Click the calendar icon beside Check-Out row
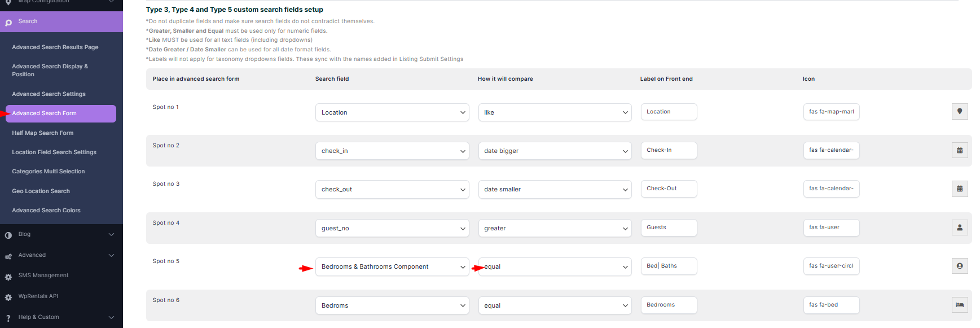This screenshot has height=328, width=980. (959, 189)
